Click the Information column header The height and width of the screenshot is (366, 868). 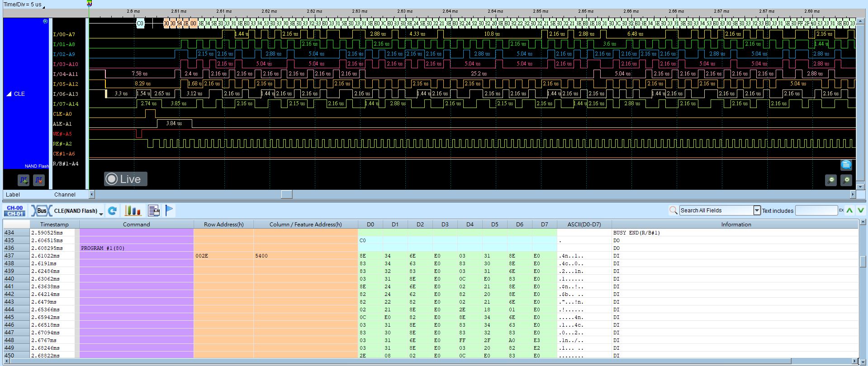[735, 224]
